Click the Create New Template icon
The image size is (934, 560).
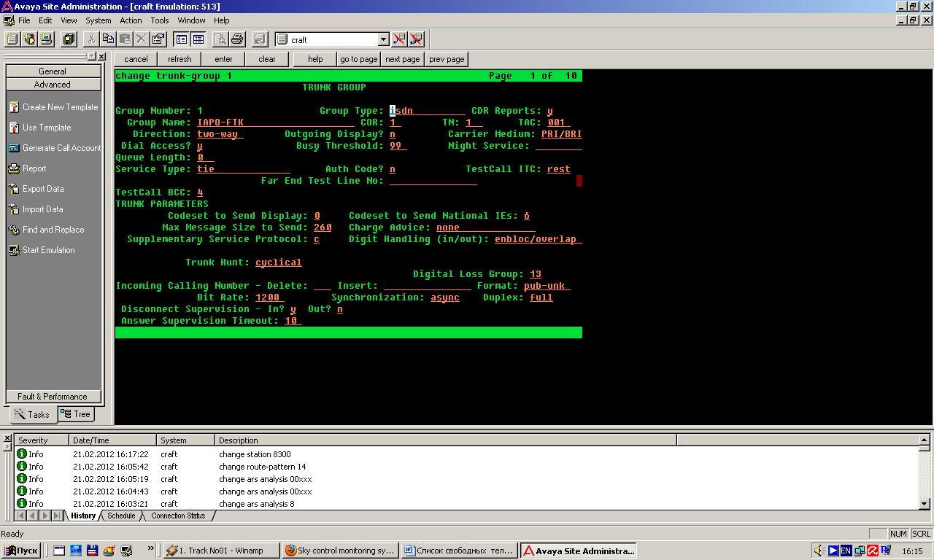13,107
